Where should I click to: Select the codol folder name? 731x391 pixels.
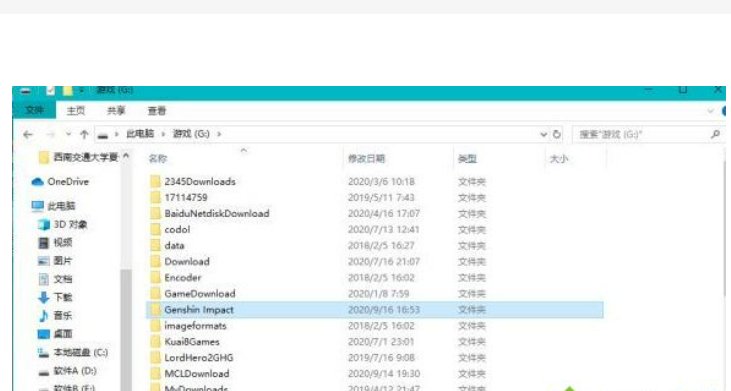click(177, 230)
